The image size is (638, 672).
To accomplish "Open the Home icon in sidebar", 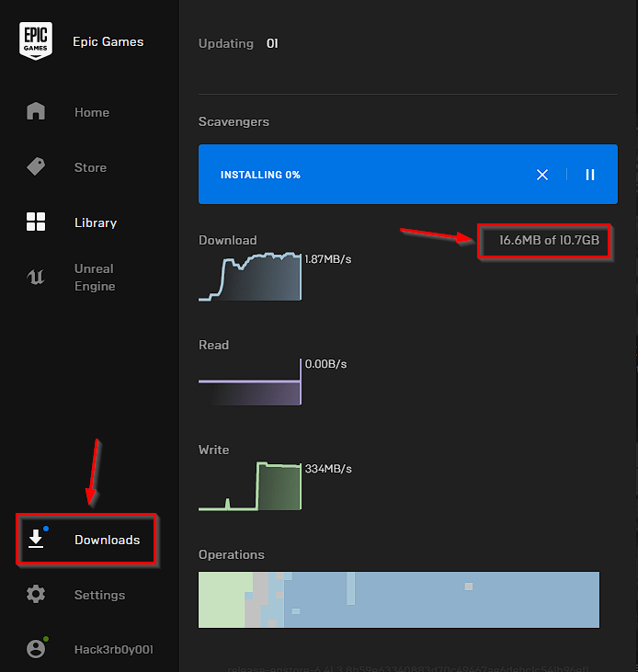I will [x=36, y=111].
